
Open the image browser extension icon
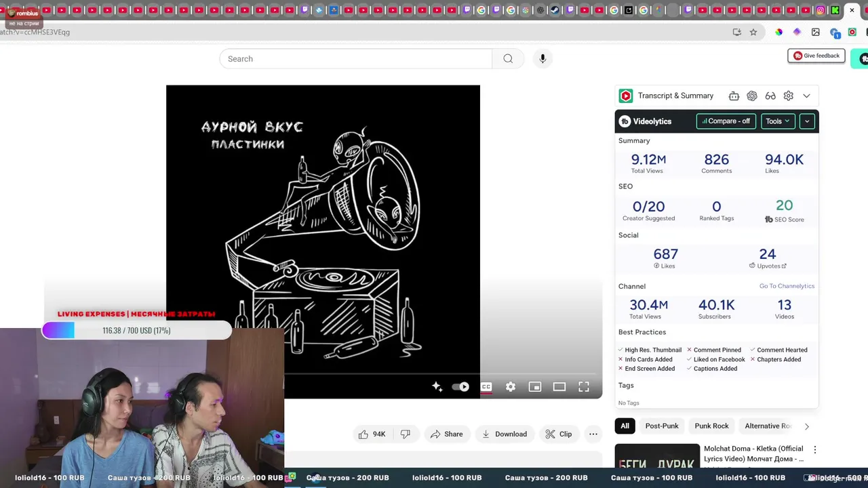(x=815, y=32)
